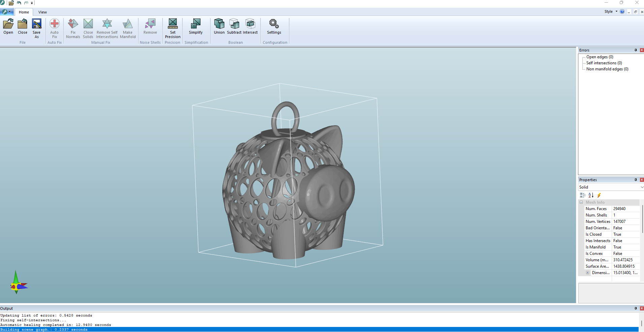Click Automatic healing completed log line
644x332 pixels.
[56, 325]
